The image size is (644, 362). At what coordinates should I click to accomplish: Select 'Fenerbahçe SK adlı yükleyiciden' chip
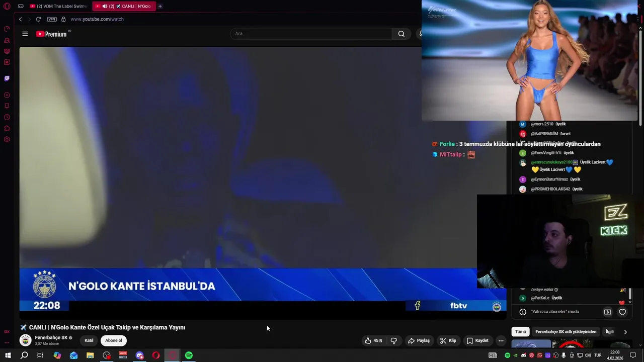pos(566,331)
